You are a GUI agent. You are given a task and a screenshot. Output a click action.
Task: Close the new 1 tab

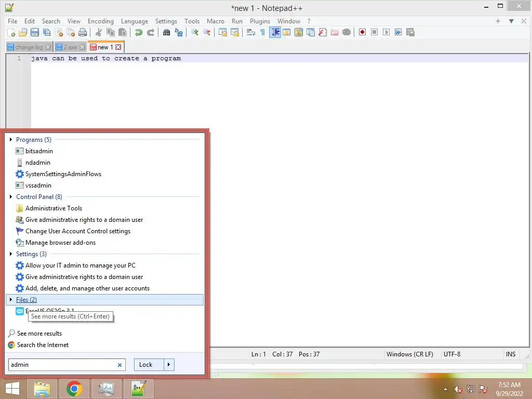tap(118, 47)
